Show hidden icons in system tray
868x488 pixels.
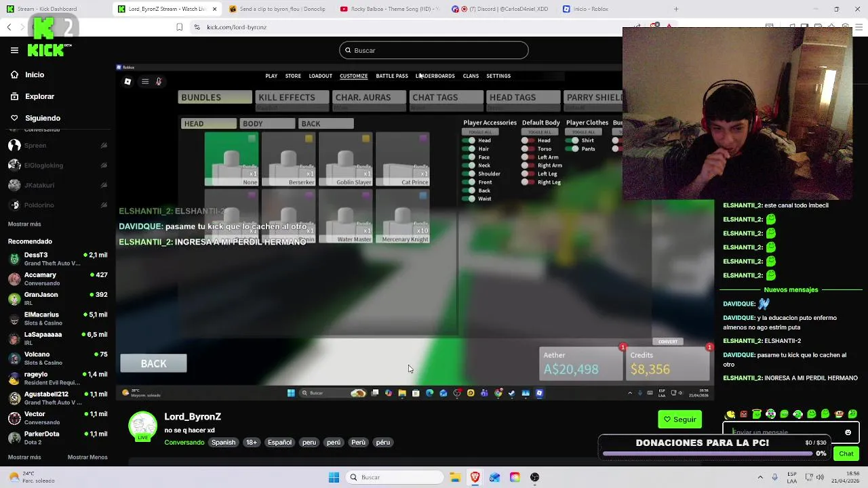pos(760,477)
